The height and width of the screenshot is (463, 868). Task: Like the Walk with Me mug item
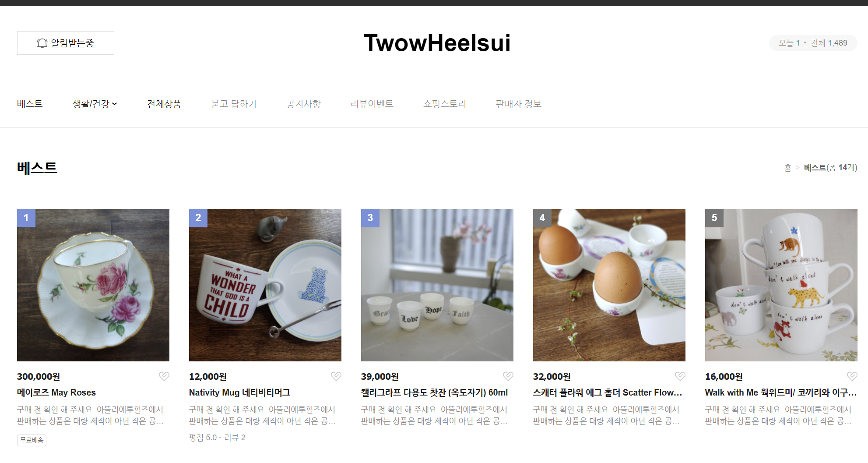tap(852, 376)
